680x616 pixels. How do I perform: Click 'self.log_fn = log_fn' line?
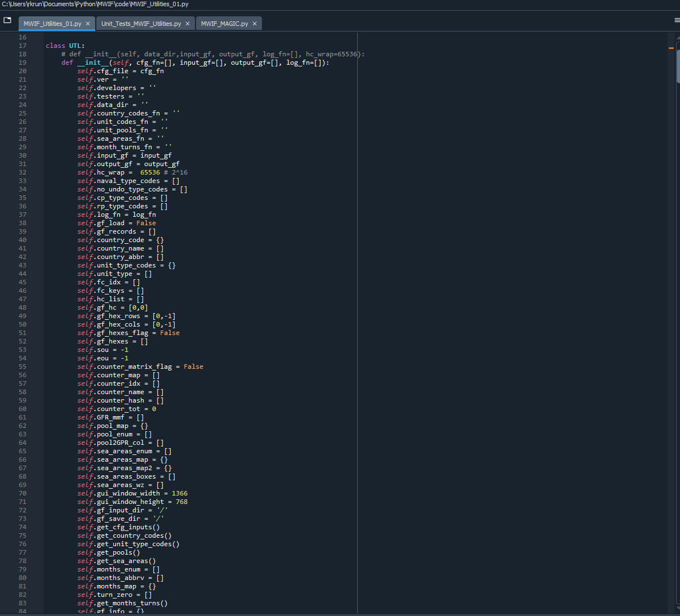pos(117,215)
